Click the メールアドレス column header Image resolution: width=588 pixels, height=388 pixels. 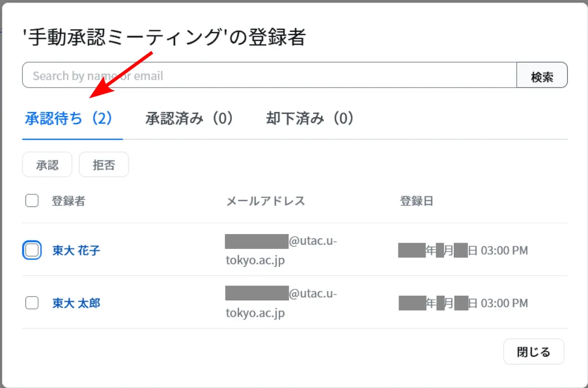265,201
